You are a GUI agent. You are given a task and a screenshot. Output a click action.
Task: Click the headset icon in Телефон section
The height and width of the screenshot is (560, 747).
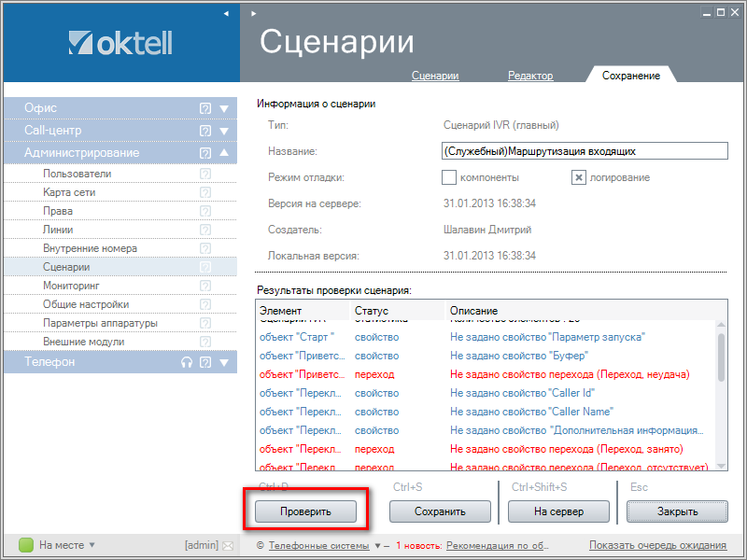click(x=187, y=362)
